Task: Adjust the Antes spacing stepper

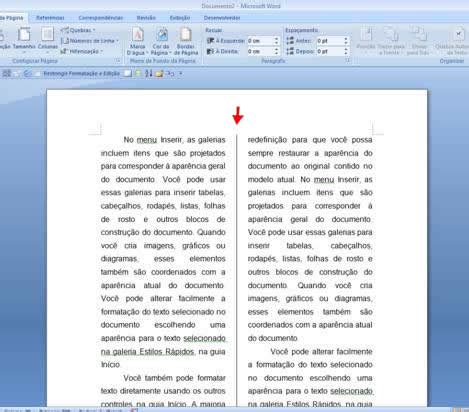Action: point(346,41)
